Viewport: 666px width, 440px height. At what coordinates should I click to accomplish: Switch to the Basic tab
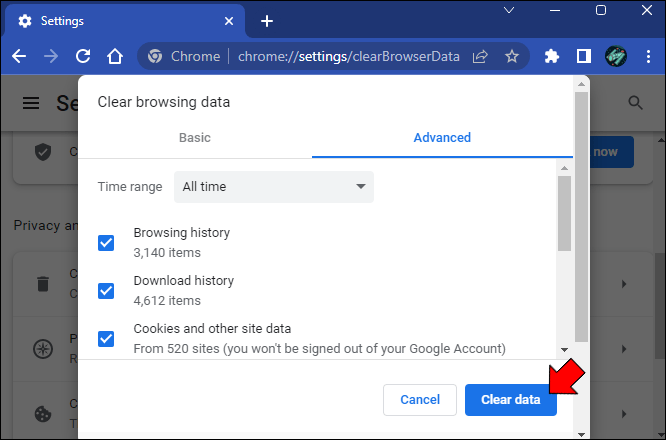click(195, 138)
